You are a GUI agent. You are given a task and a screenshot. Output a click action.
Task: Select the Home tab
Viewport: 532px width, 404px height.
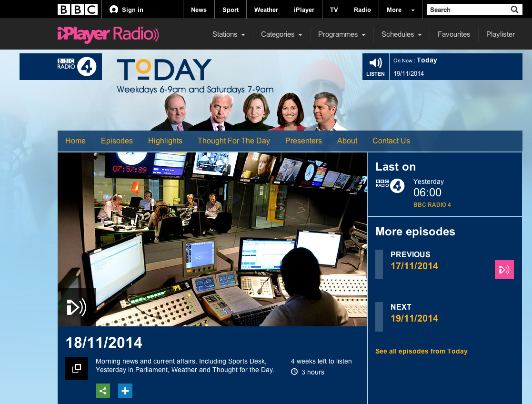[x=75, y=141]
